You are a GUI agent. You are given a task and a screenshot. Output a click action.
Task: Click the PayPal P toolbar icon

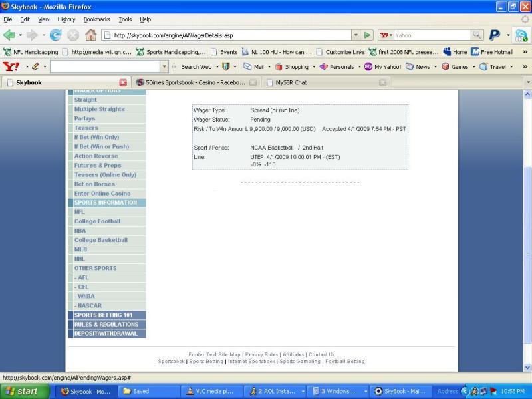[x=495, y=35]
